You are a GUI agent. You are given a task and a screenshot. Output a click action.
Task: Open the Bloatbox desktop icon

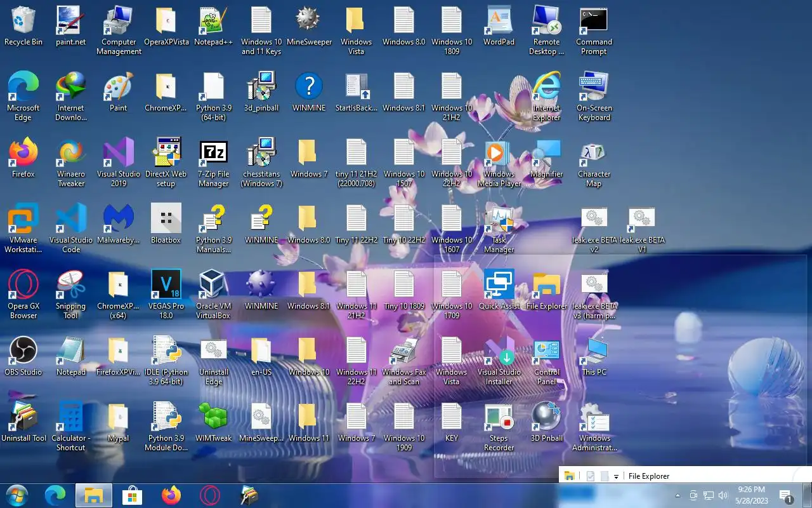pyautogui.click(x=166, y=224)
